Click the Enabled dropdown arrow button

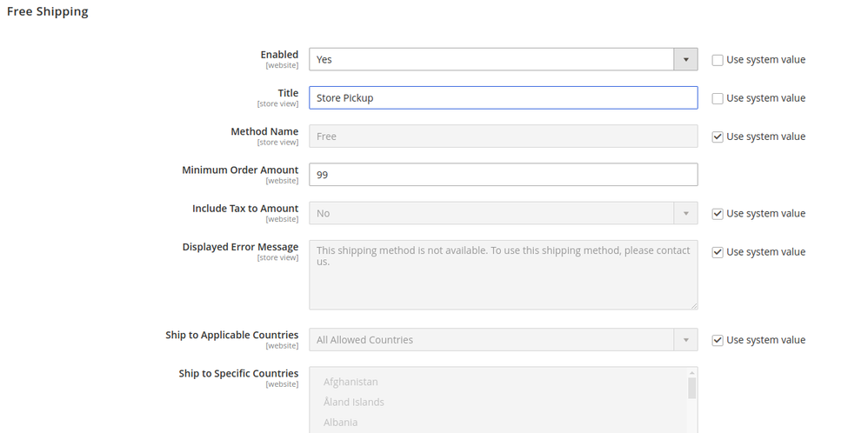pyautogui.click(x=685, y=59)
